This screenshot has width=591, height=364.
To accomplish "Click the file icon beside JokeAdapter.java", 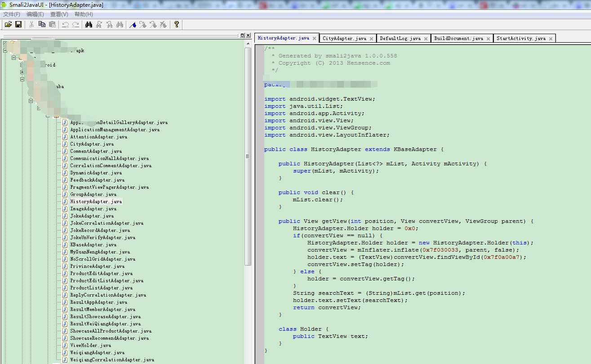I will click(x=65, y=216).
